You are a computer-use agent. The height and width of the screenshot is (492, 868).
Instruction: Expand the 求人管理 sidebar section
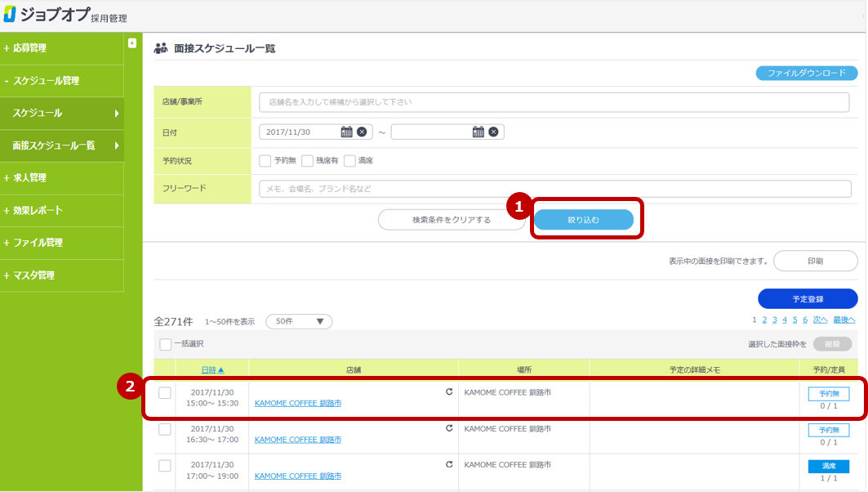point(61,177)
